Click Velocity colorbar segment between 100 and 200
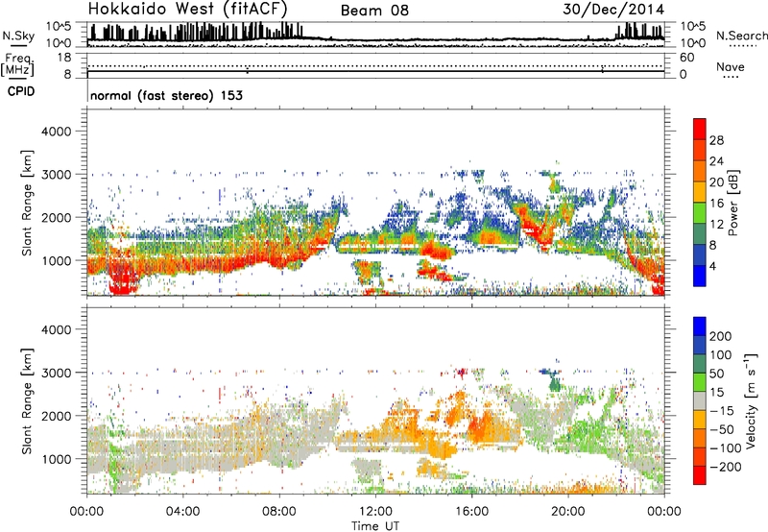 pos(700,345)
